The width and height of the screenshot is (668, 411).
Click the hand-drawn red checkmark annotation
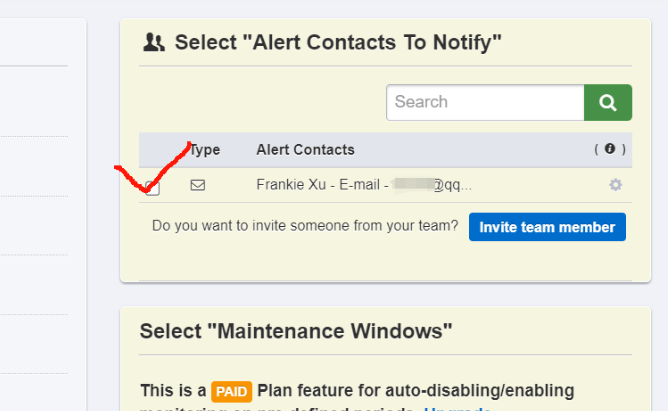coord(153,167)
